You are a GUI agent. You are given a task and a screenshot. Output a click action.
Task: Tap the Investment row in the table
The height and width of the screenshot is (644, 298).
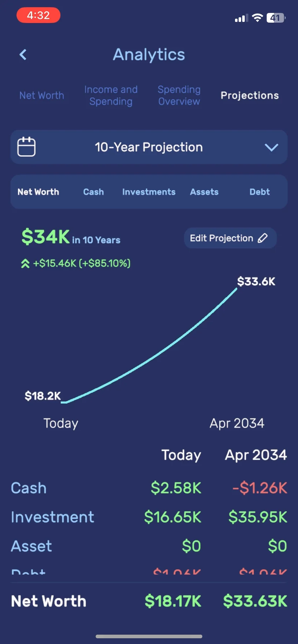pyautogui.click(x=53, y=517)
